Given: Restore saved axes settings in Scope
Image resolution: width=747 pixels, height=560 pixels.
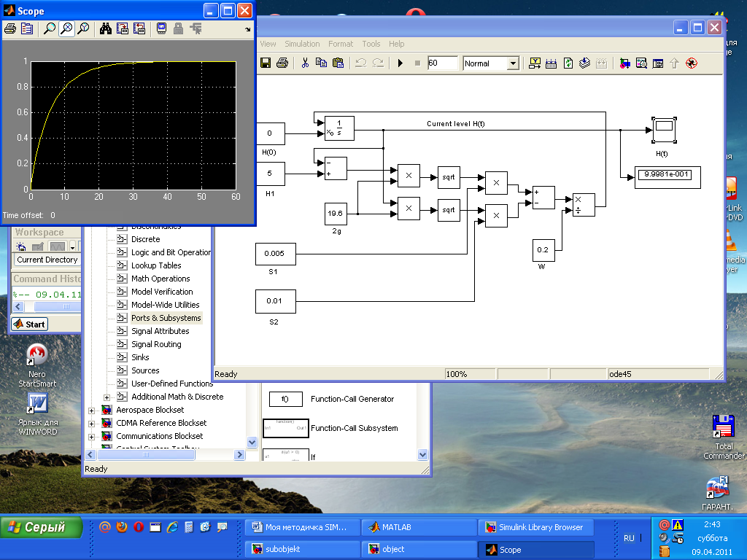Looking at the screenshot, I should click(x=139, y=29).
